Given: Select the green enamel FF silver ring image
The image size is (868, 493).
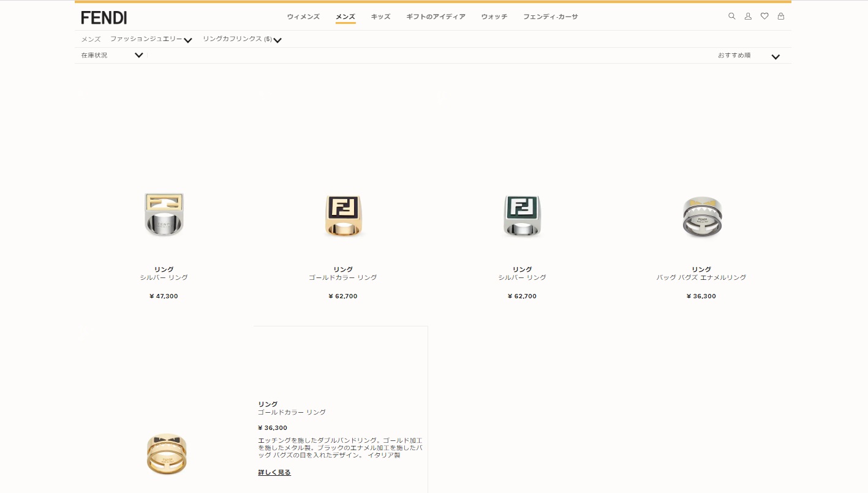Looking at the screenshot, I should click(x=522, y=215).
